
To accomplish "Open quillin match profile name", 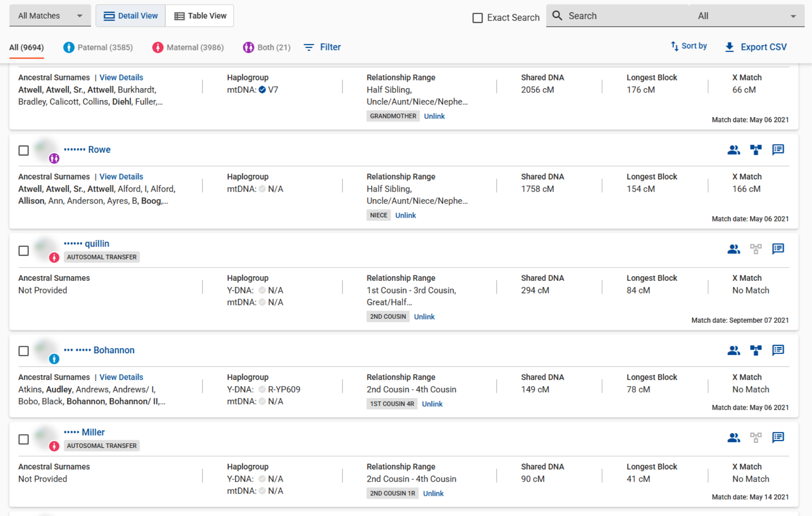I will point(97,244).
